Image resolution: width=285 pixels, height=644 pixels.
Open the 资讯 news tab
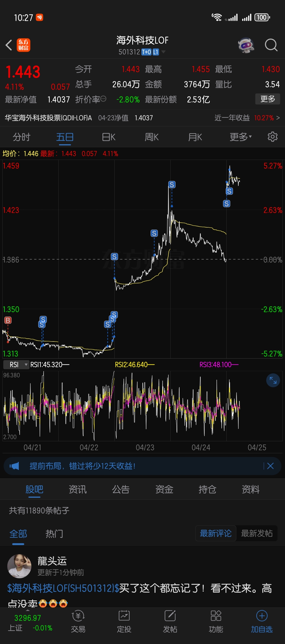tap(78, 489)
